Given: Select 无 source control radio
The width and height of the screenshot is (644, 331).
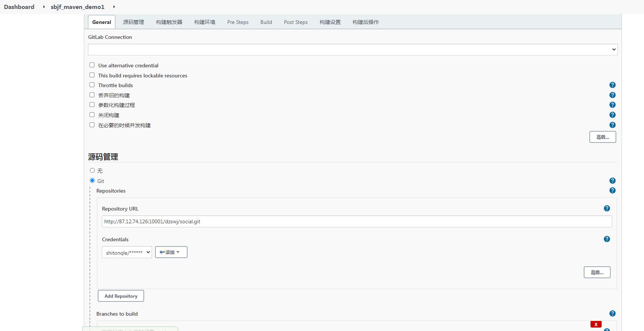Looking at the screenshot, I should click(x=92, y=171).
